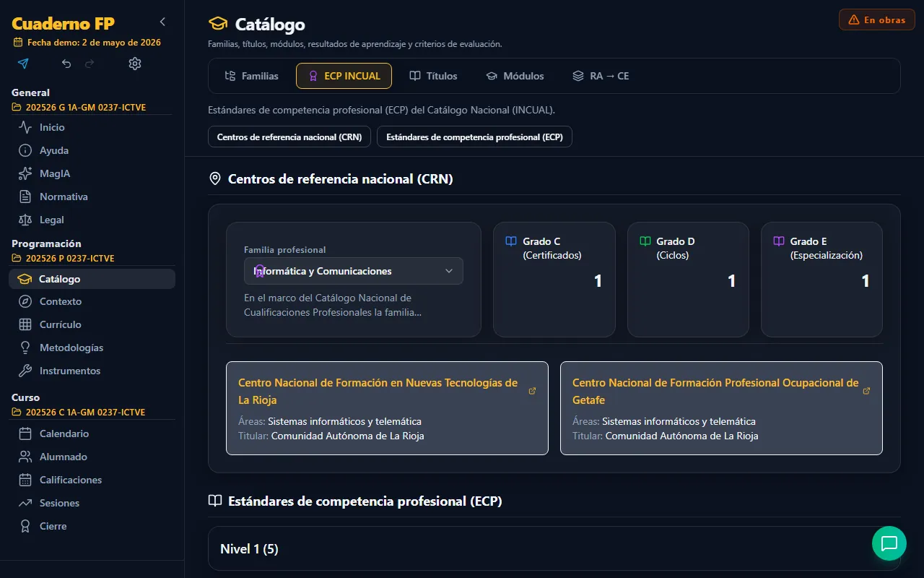Screen dimensions: 924x578
Task: Click the En obras warning badge
Action: tap(877, 20)
